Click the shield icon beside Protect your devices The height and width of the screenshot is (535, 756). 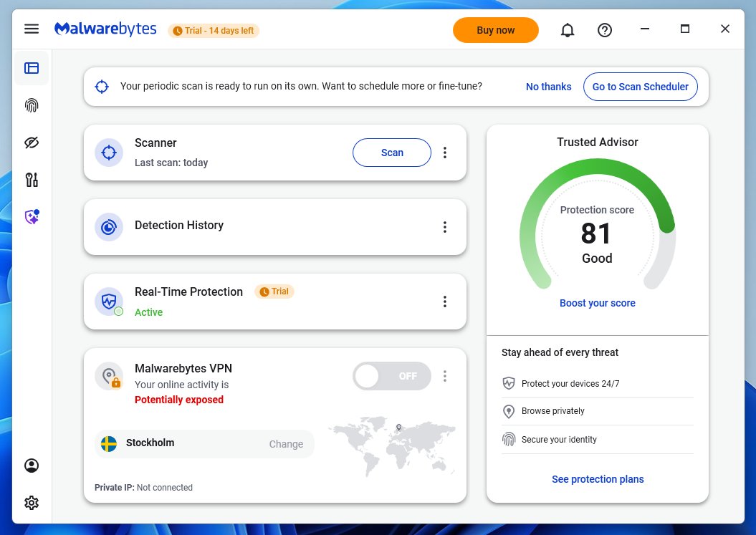(x=509, y=384)
